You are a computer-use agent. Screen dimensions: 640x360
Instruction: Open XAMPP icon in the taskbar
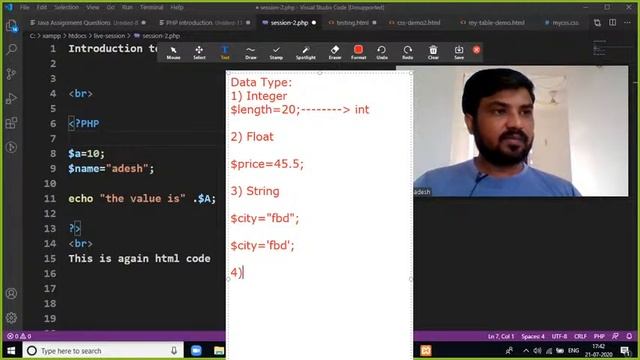coord(426,351)
